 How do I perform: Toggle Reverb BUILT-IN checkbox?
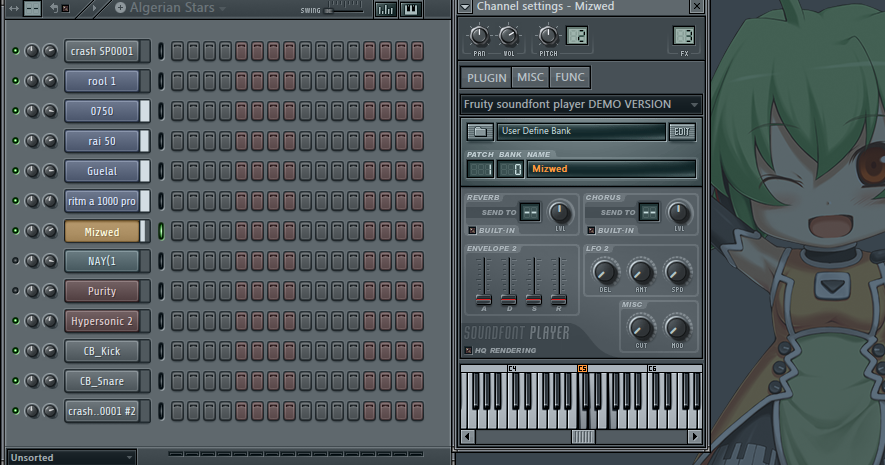472,230
